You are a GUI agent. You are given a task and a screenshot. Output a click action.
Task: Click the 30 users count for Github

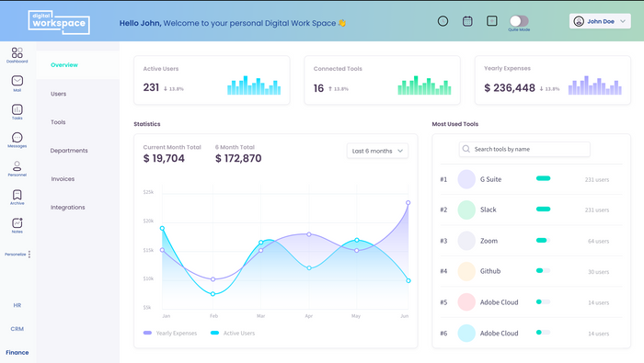tap(598, 272)
